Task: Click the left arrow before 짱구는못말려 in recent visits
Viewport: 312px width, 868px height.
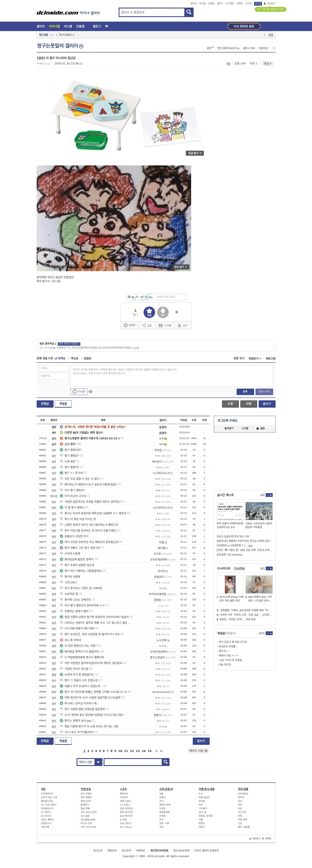Action: click(57, 35)
